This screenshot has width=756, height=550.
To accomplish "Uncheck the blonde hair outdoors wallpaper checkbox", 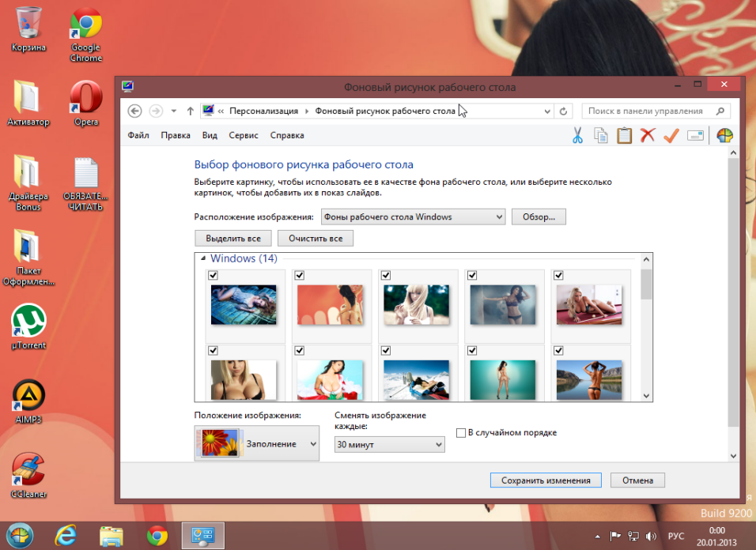I will (386, 275).
